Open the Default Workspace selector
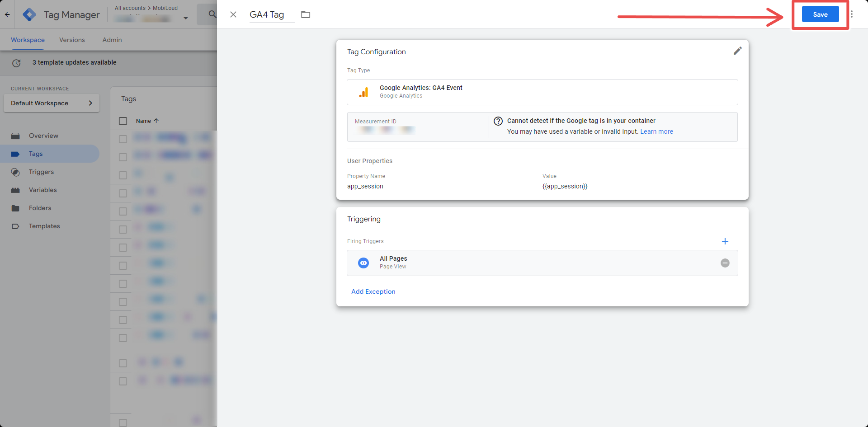This screenshot has height=427, width=868. pyautogui.click(x=52, y=103)
